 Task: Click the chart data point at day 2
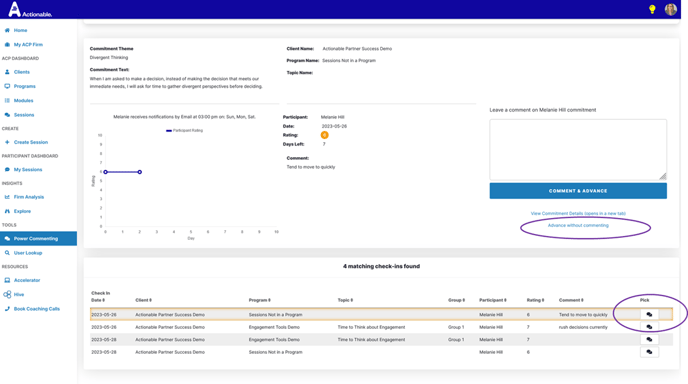point(140,172)
